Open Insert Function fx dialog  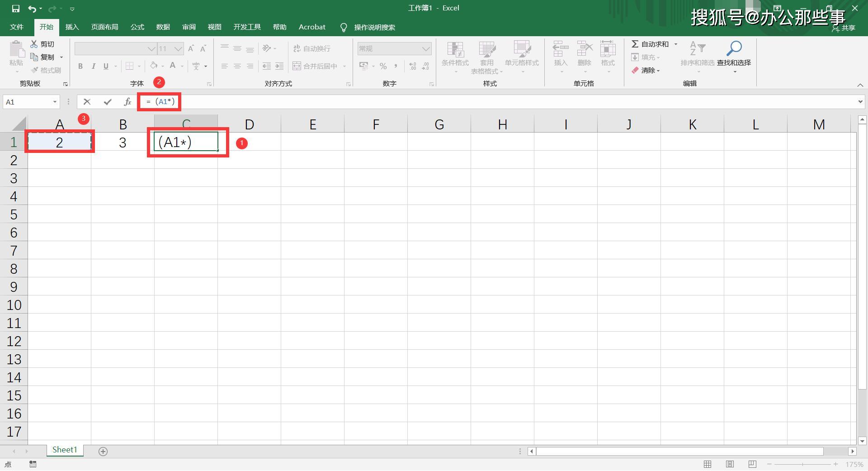point(127,102)
